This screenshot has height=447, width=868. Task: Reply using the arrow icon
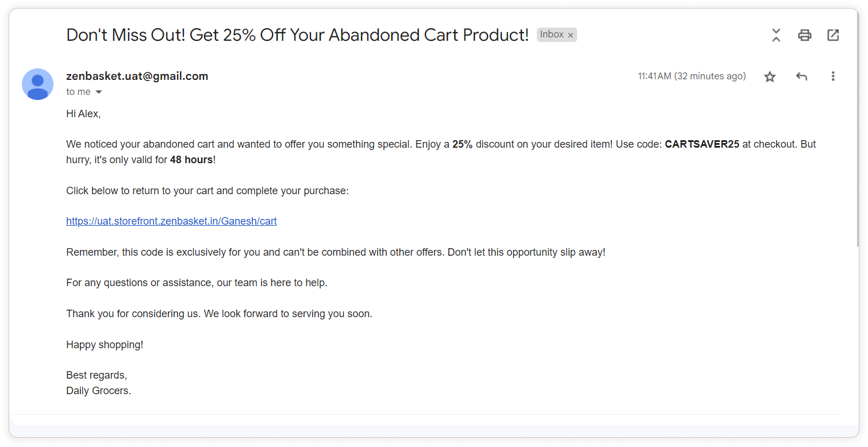801,76
